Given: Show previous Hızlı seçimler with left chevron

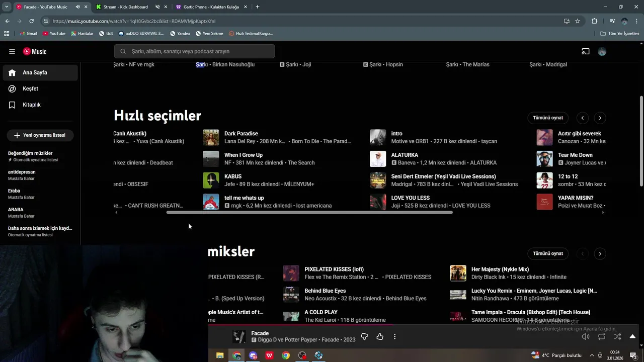Looking at the screenshot, I should coord(582,118).
